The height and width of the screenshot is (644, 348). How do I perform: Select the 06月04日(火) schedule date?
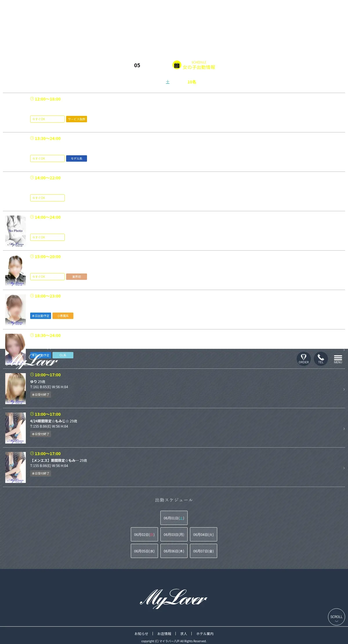[204, 534]
